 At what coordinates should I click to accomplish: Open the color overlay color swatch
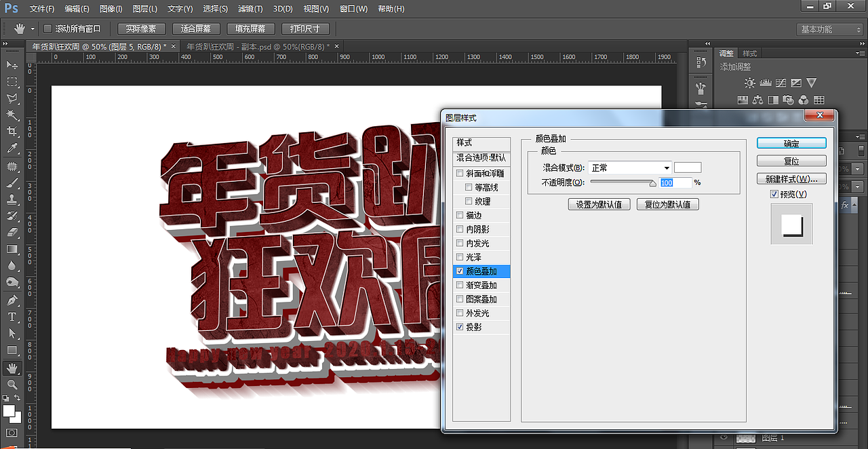[688, 167]
